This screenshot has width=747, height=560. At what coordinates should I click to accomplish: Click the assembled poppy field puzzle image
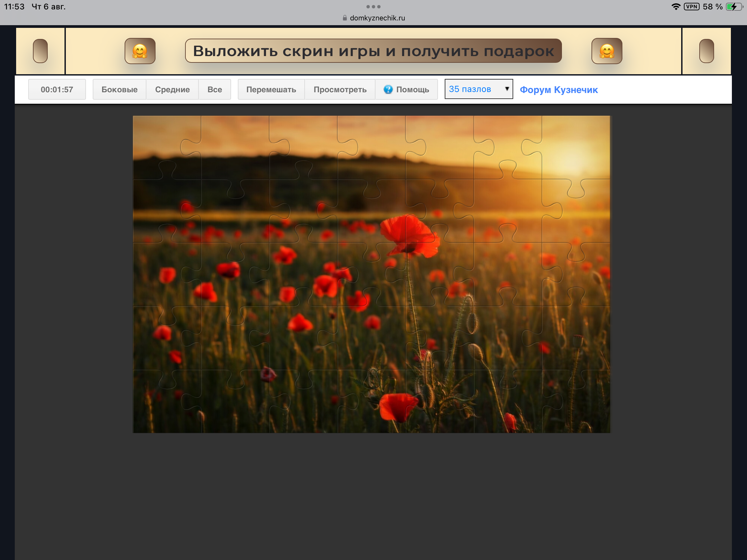click(x=371, y=274)
